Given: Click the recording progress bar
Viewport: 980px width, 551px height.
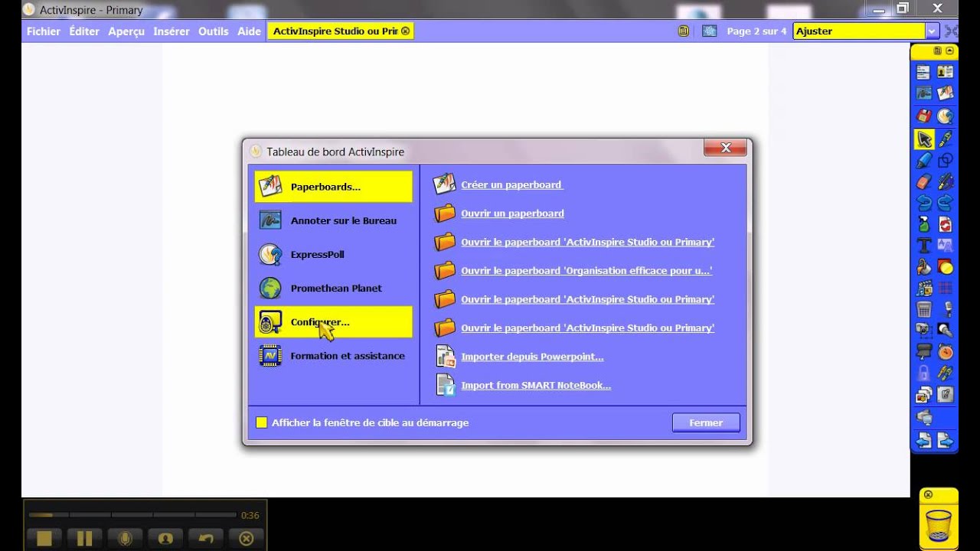Looking at the screenshot, I should click(x=133, y=515).
